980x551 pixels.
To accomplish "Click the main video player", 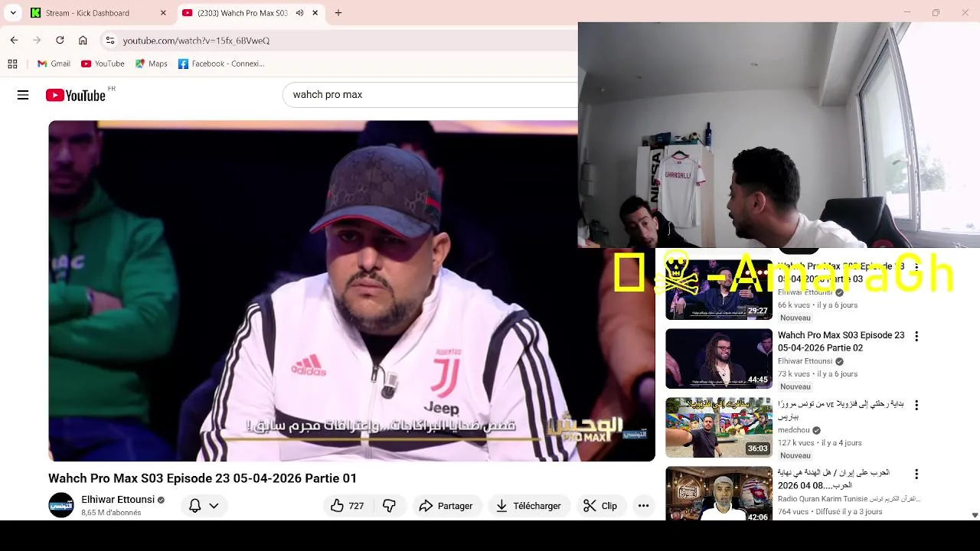I will point(351,291).
